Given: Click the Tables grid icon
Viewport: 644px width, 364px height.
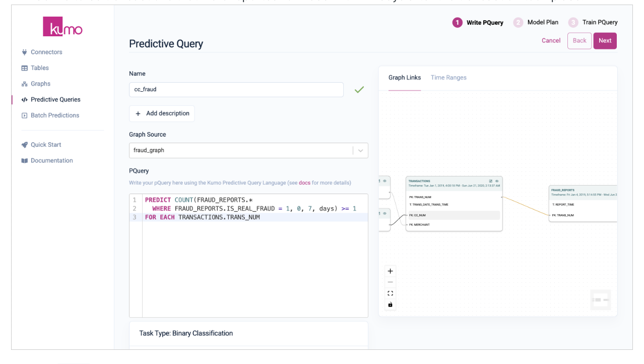Looking at the screenshot, I should [x=24, y=68].
